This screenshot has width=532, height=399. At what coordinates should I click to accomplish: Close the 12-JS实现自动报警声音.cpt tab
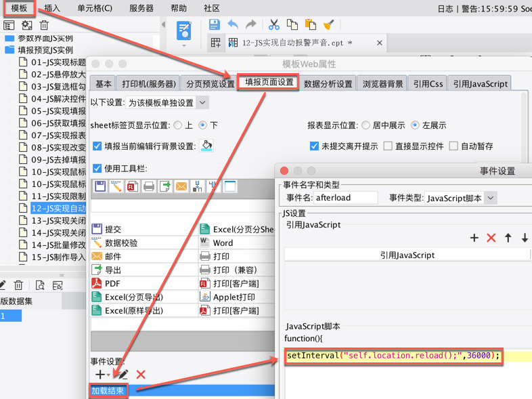coord(380,43)
